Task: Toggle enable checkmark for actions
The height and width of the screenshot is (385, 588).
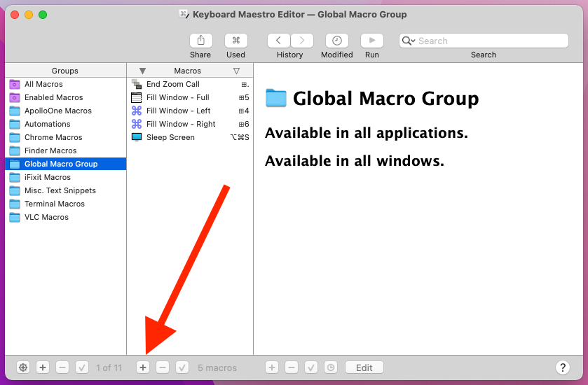Action: [311, 367]
